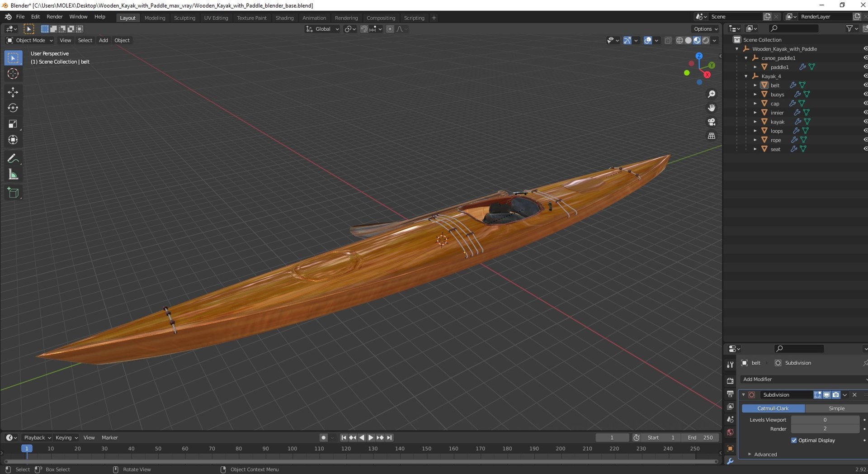Open the Object properties tab
The height and width of the screenshot is (474, 868).
[730, 449]
